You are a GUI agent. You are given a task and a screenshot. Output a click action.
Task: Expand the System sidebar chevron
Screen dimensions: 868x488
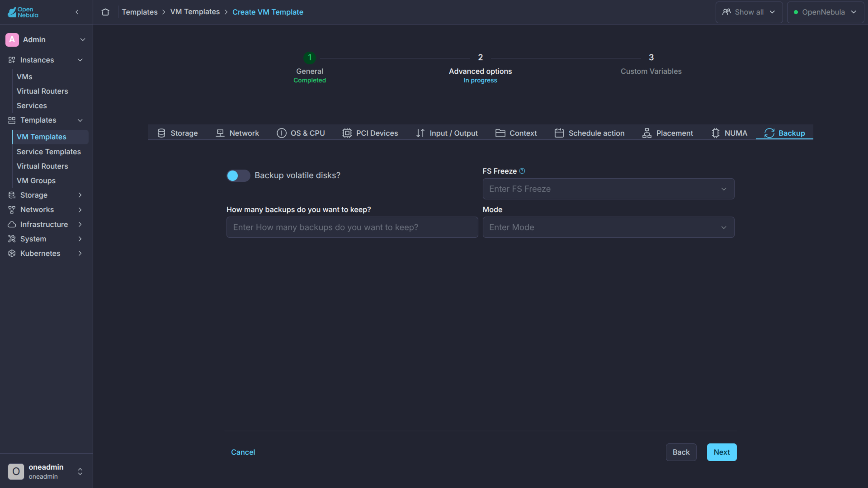(80, 239)
